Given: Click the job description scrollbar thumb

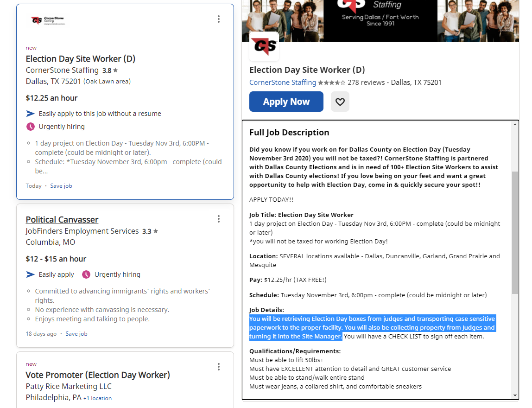Looking at the screenshot, I should point(515,232).
